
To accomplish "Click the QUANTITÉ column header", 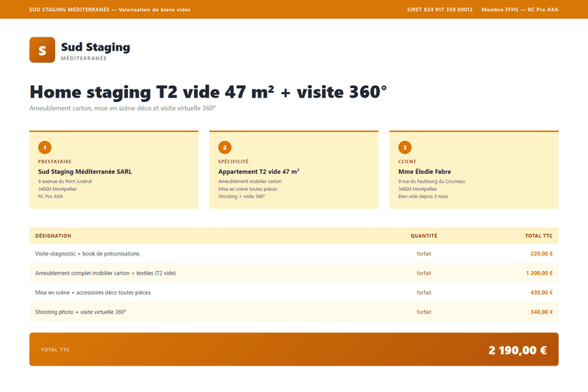I will tap(424, 236).
